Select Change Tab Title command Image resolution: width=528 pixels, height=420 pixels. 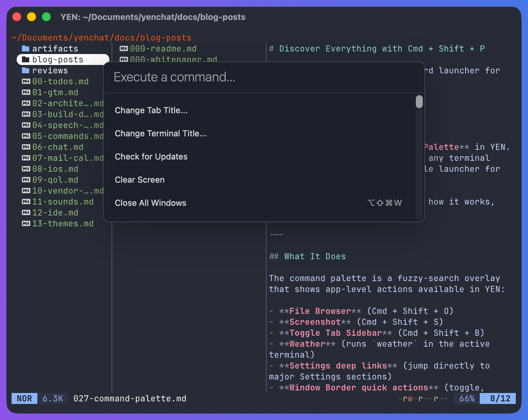[259, 110]
